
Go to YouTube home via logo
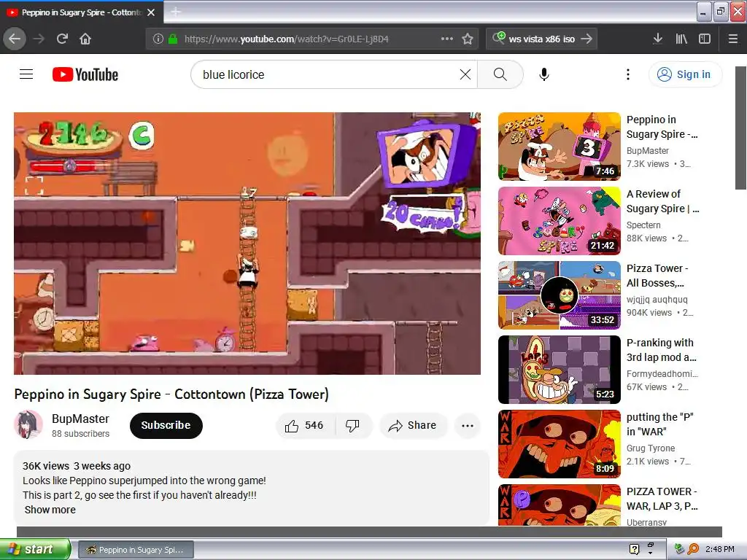pos(85,74)
